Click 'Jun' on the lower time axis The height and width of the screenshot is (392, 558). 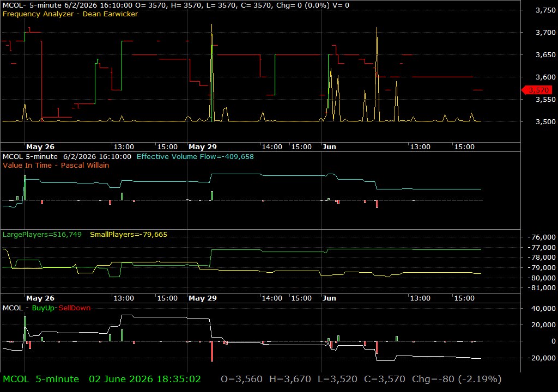pyautogui.click(x=329, y=298)
